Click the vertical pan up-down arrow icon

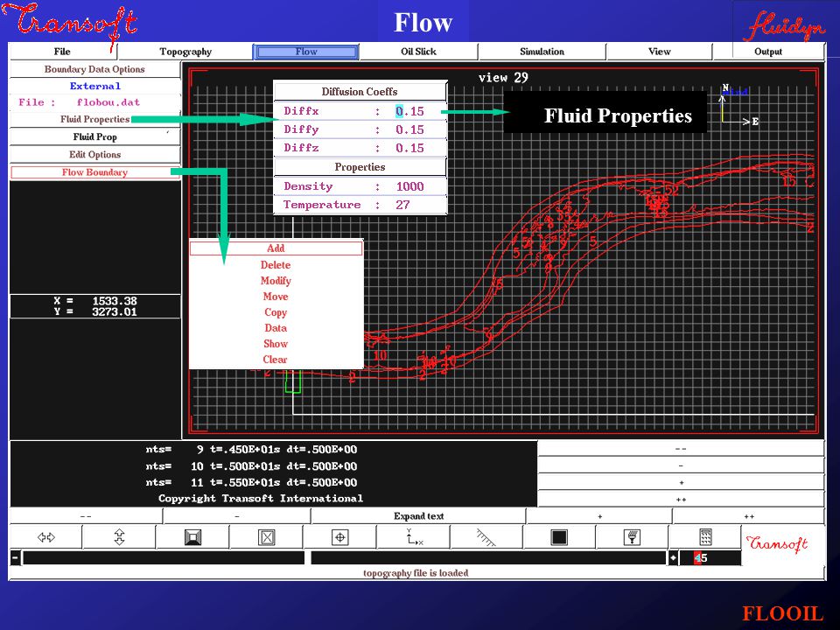coord(119,536)
